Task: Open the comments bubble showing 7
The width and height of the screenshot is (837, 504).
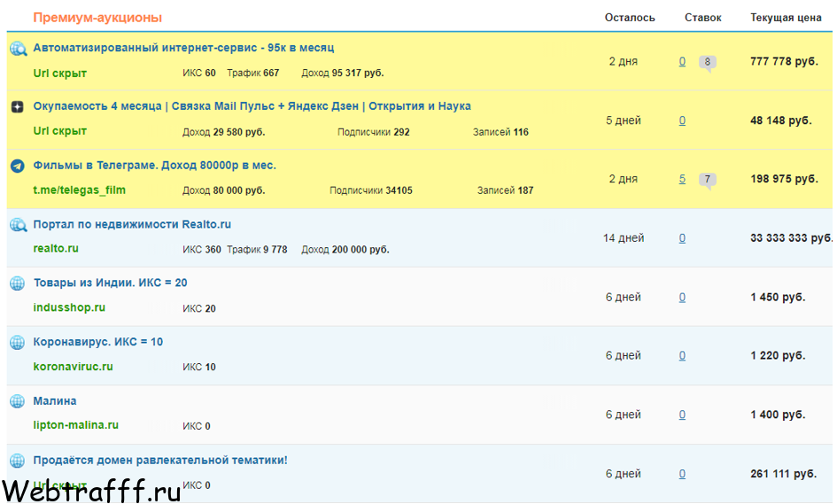Action: click(708, 180)
